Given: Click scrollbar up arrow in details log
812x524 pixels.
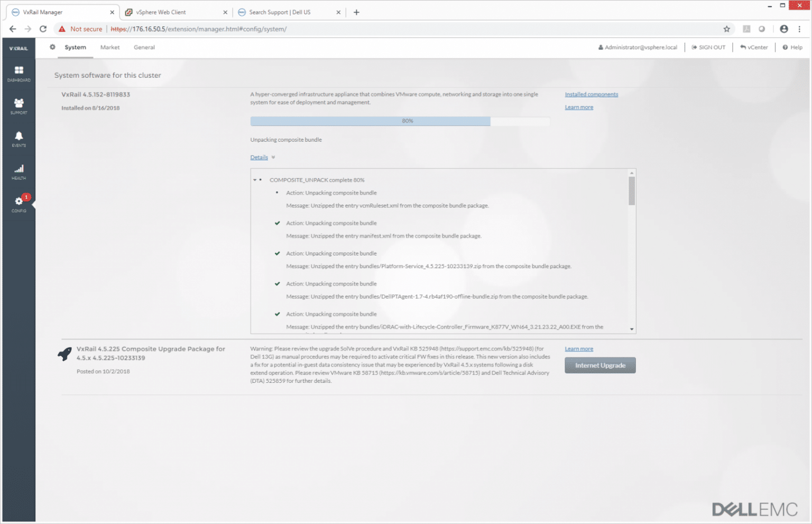Looking at the screenshot, I should click(632, 173).
